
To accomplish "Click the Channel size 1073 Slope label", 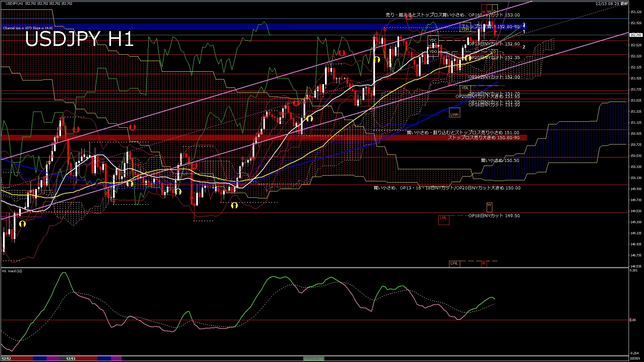I will pos(28,28).
